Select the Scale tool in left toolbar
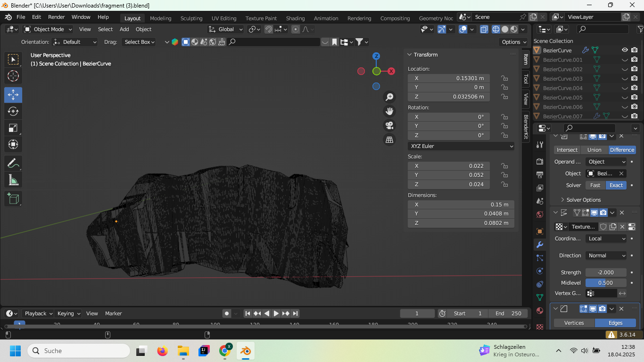 coord(13,128)
